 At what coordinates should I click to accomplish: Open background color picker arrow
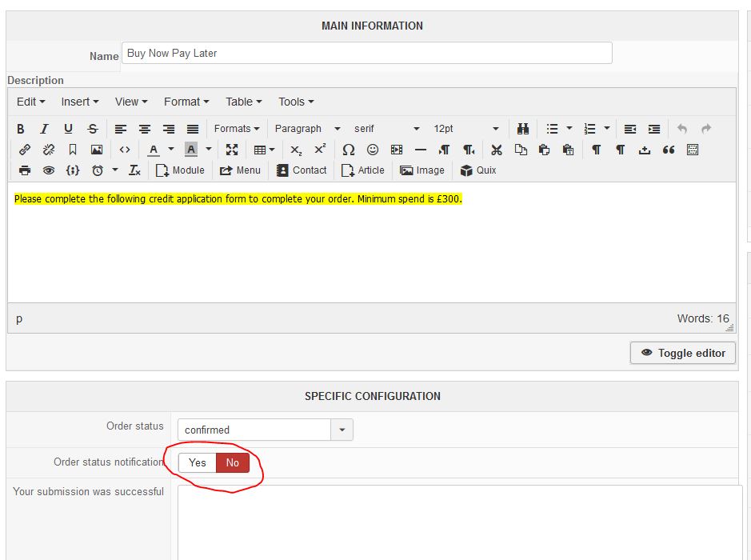click(209, 150)
